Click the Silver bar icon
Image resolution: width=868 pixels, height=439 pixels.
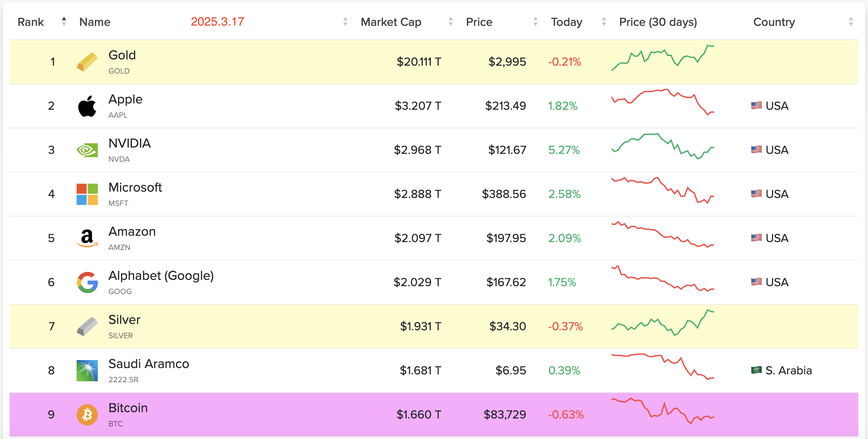tap(87, 327)
